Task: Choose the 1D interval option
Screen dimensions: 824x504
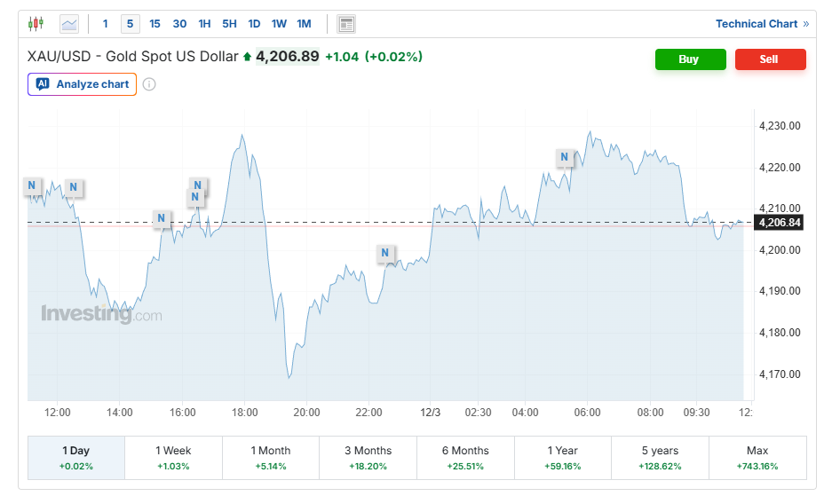Action: 254,24
